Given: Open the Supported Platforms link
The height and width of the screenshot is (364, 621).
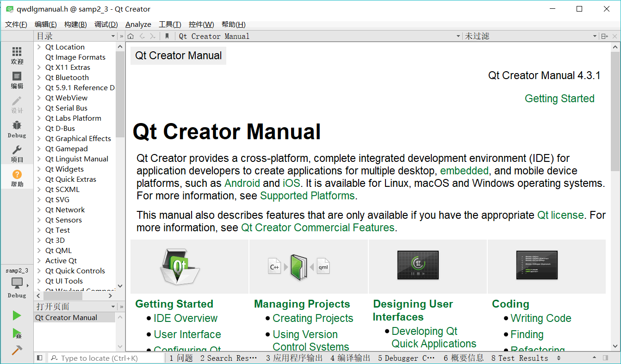Looking at the screenshot, I should point(307,196).
